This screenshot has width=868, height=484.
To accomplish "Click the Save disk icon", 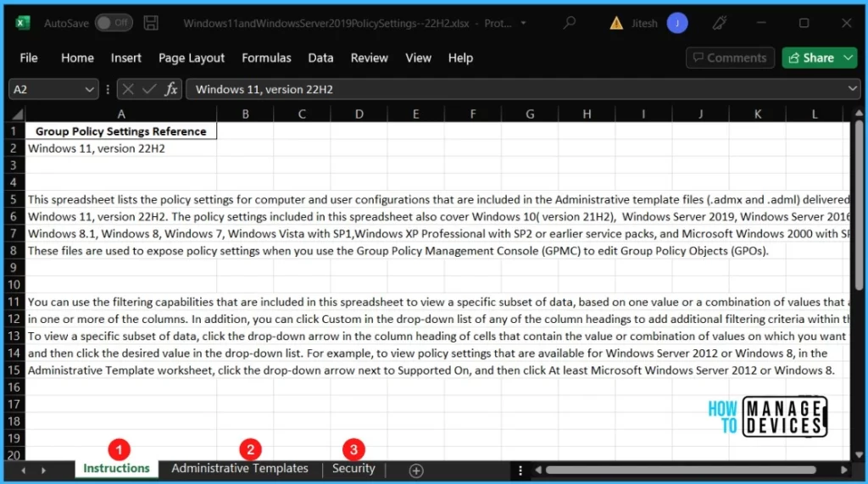I will [151, 23].
